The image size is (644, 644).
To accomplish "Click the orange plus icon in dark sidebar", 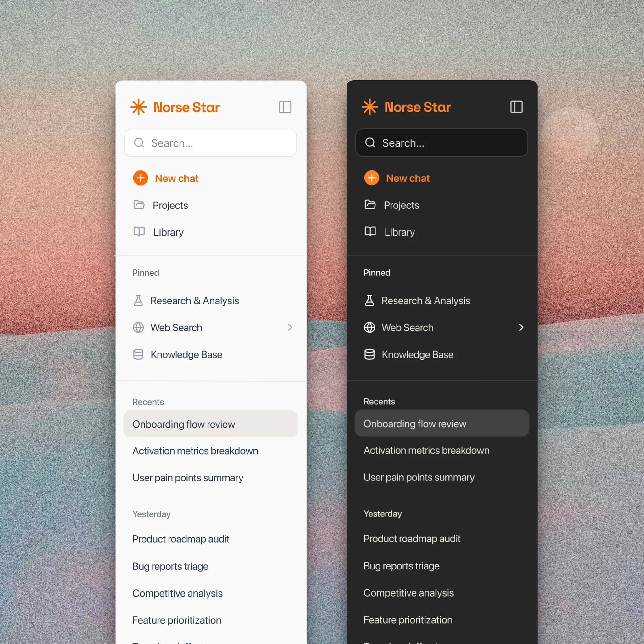I will click(371, 178).
